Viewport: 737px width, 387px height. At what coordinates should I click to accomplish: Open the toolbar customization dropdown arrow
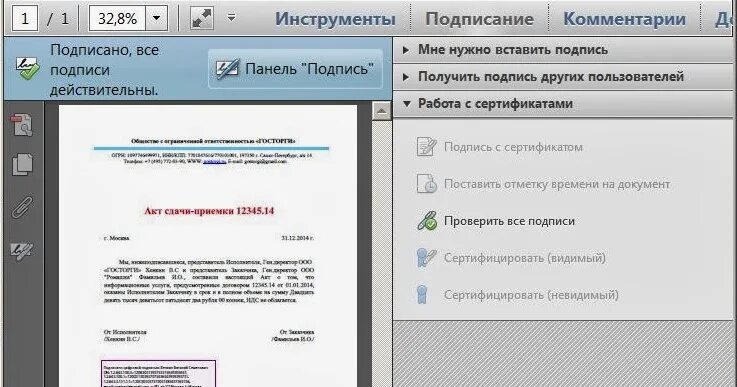pyautogui.click(x=231, y=18)
